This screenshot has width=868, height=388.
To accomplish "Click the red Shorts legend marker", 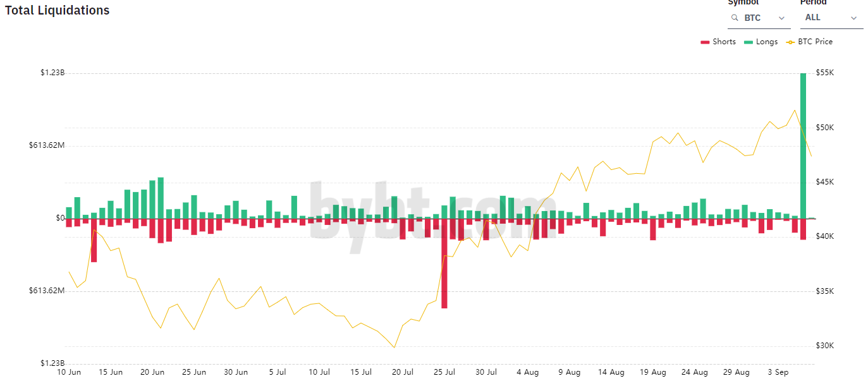I will (705, 42).
